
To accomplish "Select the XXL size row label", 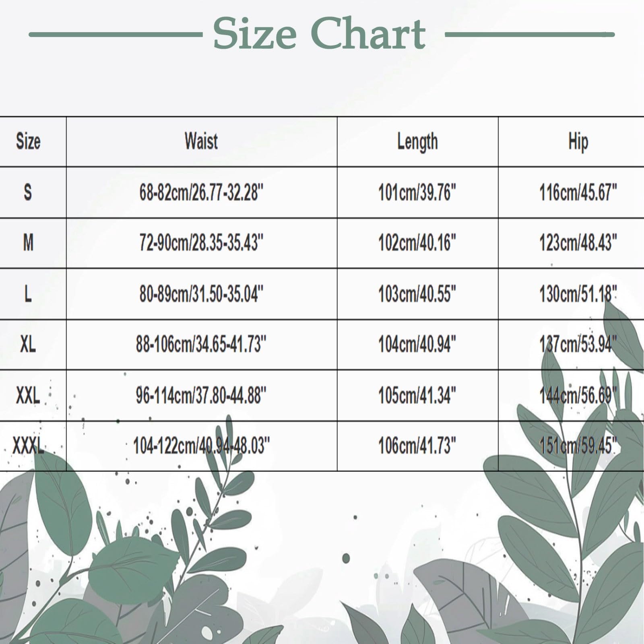I will tap(28, 396).
